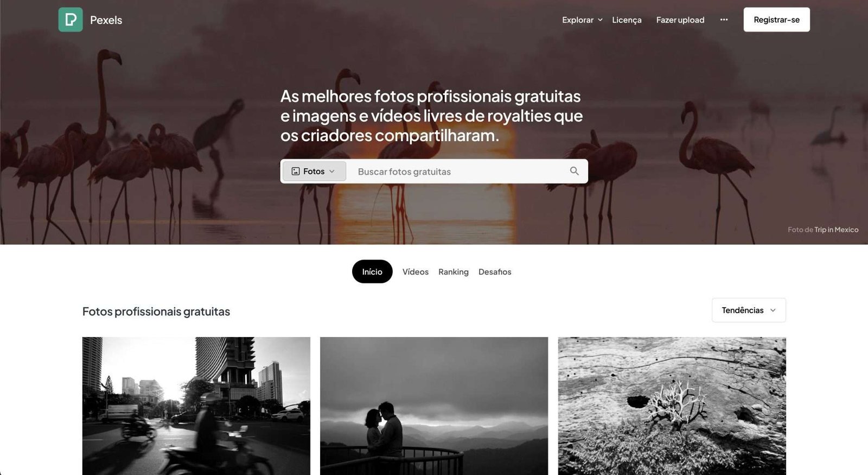The height and width of the screenshot is (475, 868).
Task: Click the magnifying glass search icon
Action: [574, 171]
